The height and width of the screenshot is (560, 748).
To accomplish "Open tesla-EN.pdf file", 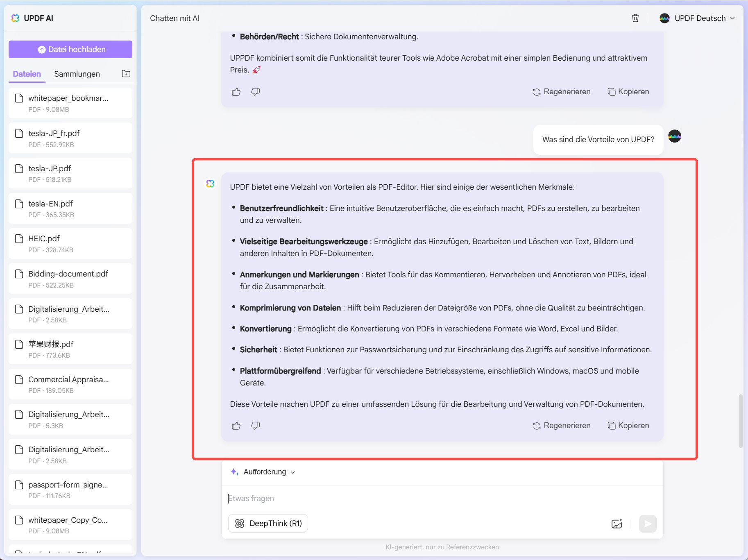I will pyautogui.click(x=70, y=209).
